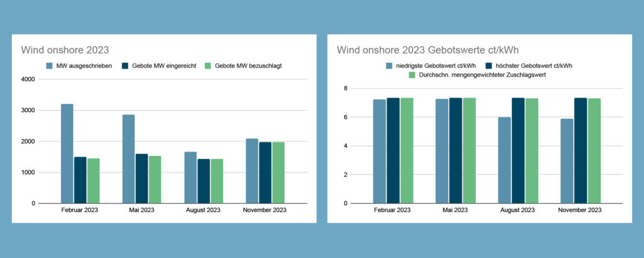Click the November 2023 lowest bid value bar

tap(567, 161)
